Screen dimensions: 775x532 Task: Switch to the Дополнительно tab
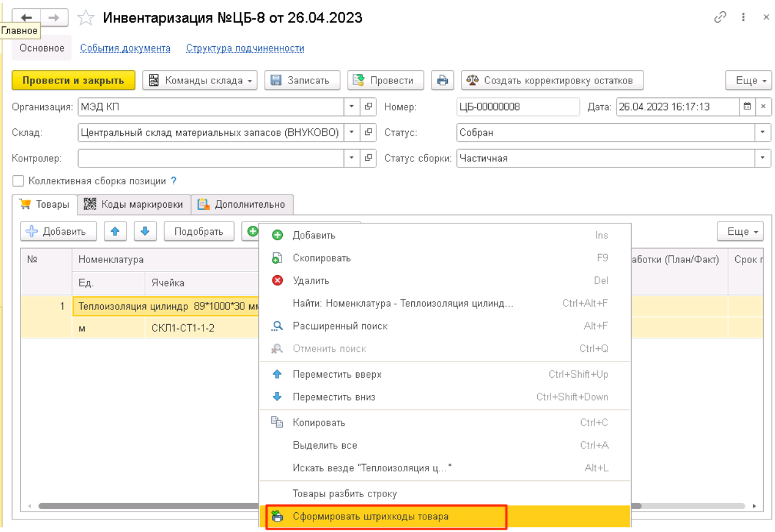[x=242, y=204]
